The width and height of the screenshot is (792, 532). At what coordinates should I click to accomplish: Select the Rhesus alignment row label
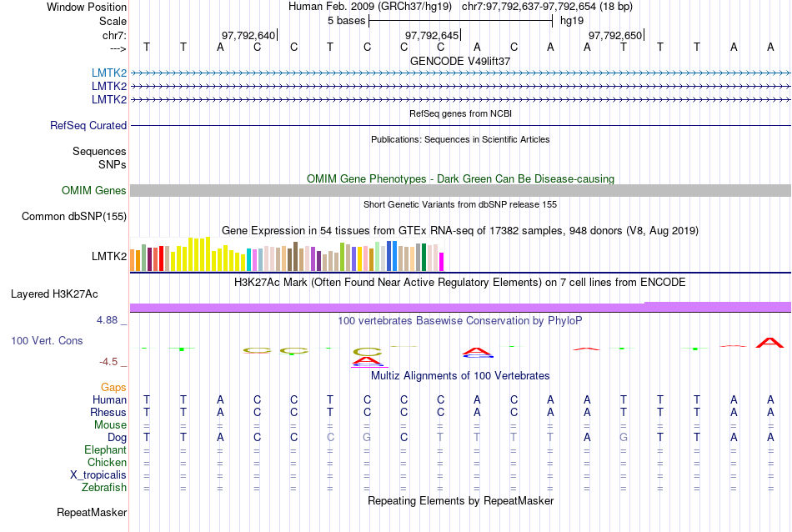[108, 412]
